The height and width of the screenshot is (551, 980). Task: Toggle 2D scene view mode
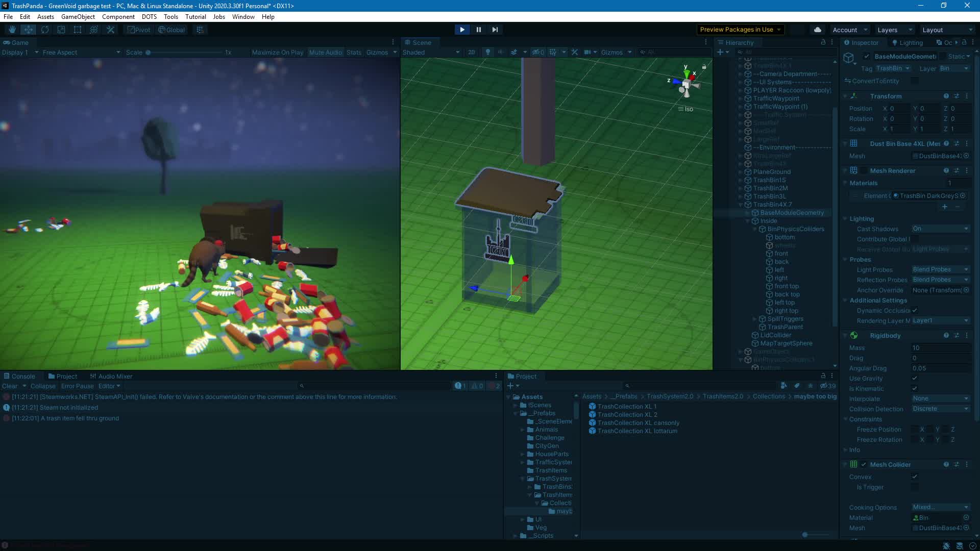(471, 52)
